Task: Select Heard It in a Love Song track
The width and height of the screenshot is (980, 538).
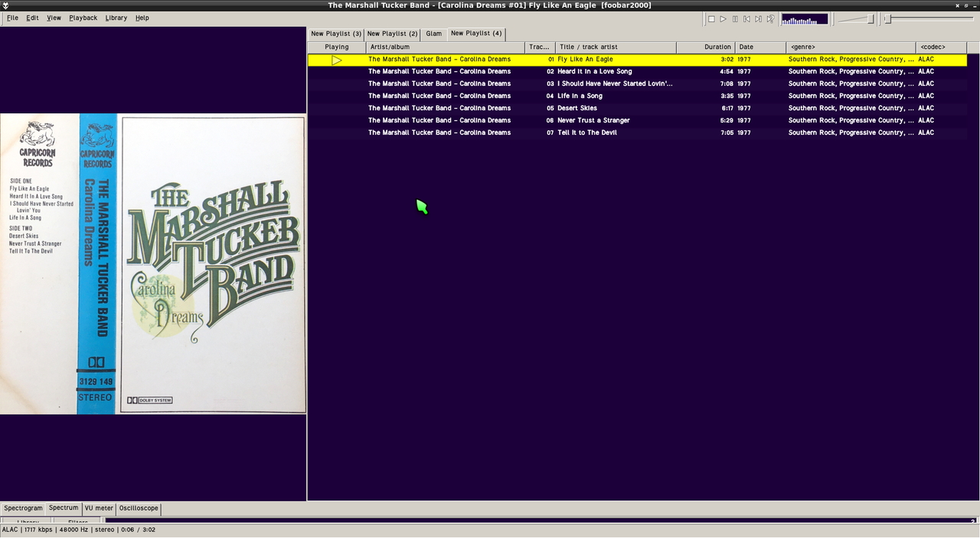Action: click(637, 72)
